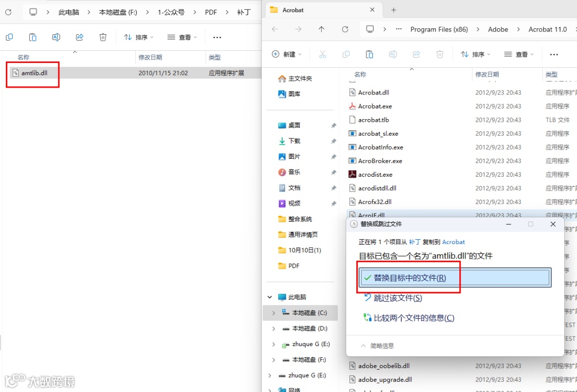Viewport: 577px width, 392px height.
Task: Click Acrobat 11.0 breadcrumb segment
Action: (x=548, y=29)
